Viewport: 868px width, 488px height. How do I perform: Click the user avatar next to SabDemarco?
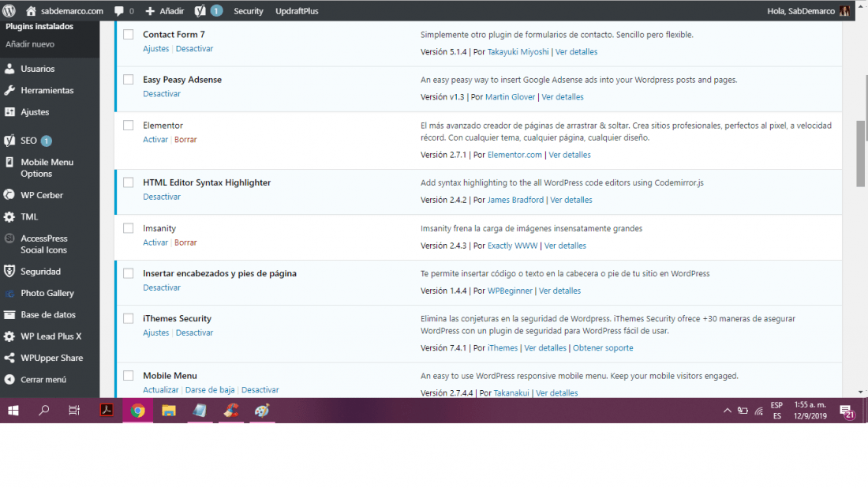pos(844,10)
